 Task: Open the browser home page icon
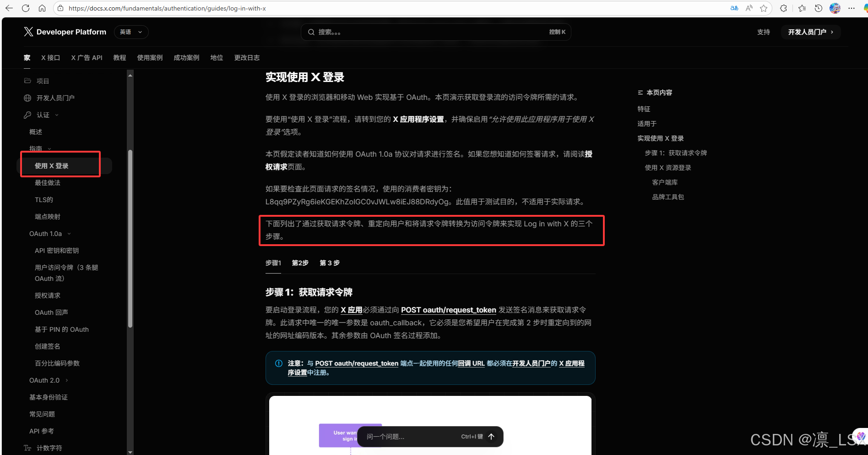(42, 8)
